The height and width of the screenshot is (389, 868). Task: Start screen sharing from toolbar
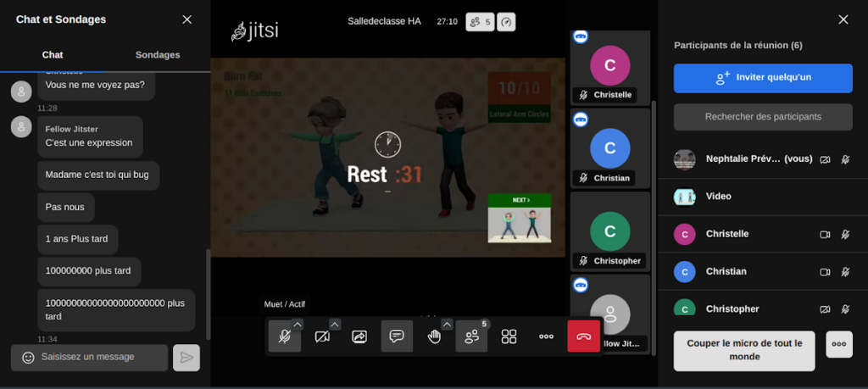click(359, 336)
